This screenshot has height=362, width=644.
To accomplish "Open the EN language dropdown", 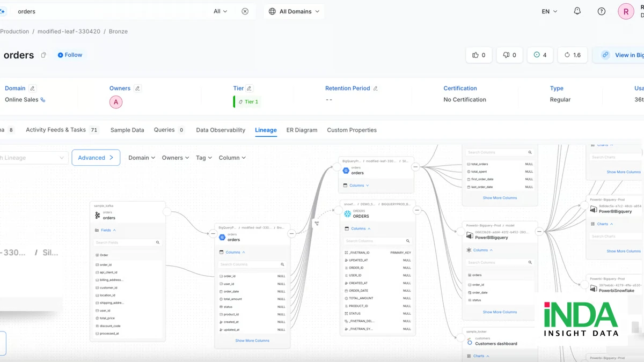I will (550, 11).
